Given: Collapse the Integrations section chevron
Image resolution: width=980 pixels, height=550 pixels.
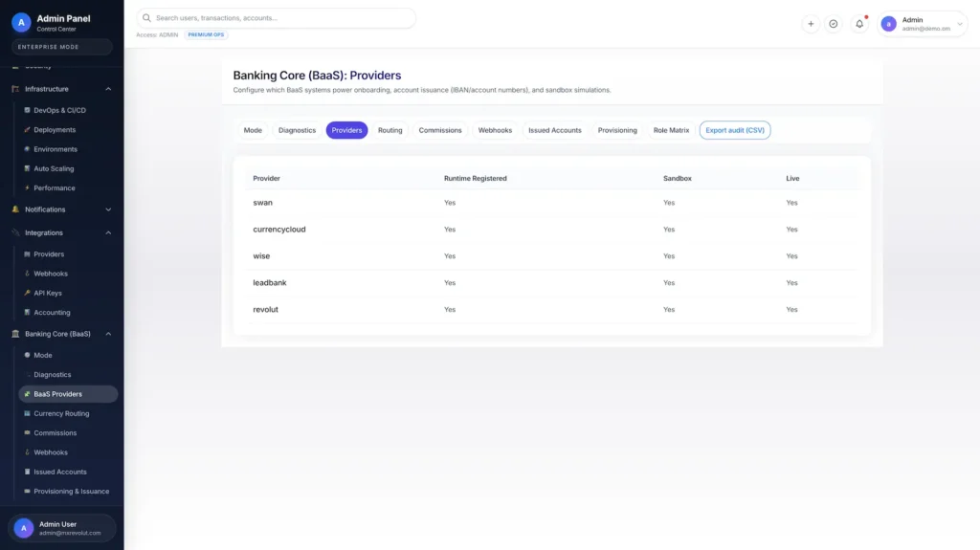Looking at the screenshot, I should [x=108, y=232].
